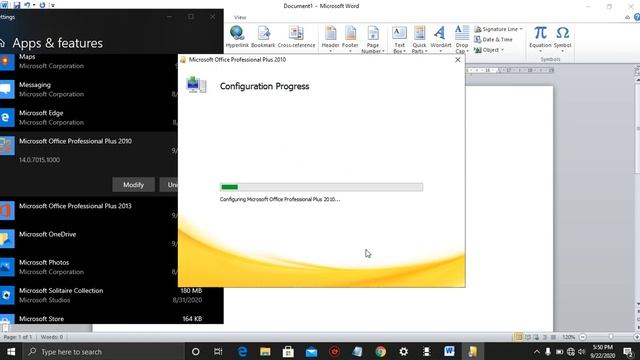Click the 120% zoom level in Word
The height and width of the screenshot is (360, 640).
(568, 337)
